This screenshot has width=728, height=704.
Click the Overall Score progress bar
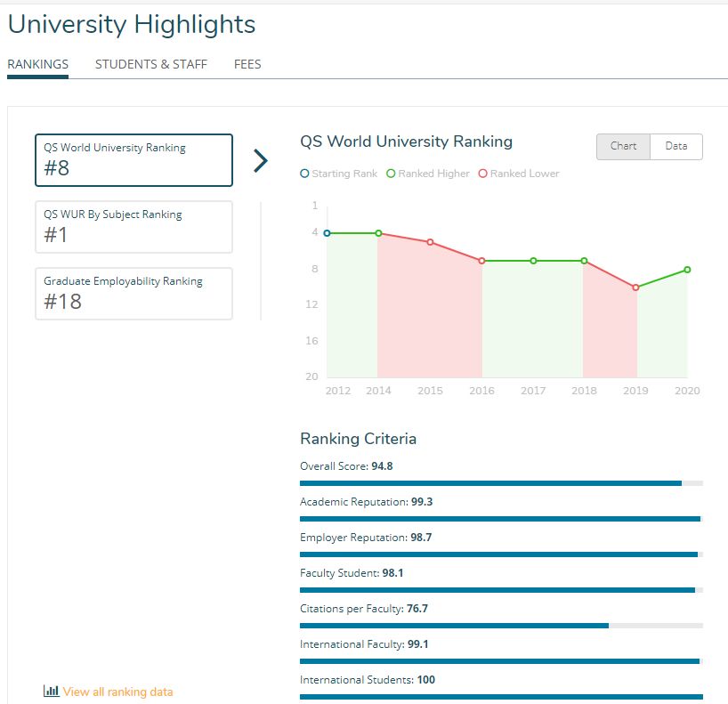501,483
